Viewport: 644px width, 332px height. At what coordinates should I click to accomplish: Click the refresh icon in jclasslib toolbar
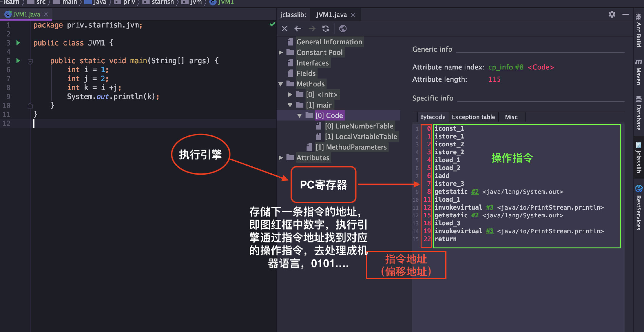(x=326, y=28)
